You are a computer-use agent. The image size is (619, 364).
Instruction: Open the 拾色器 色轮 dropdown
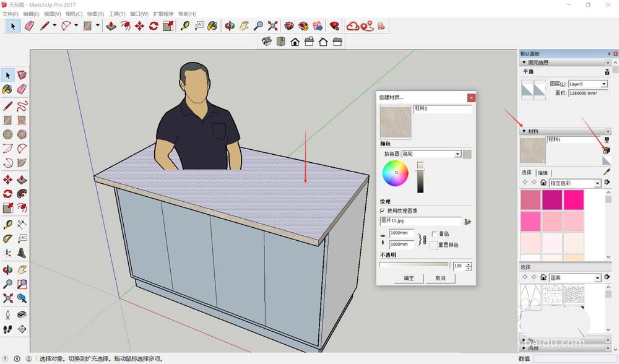click(x=457, y=154)
